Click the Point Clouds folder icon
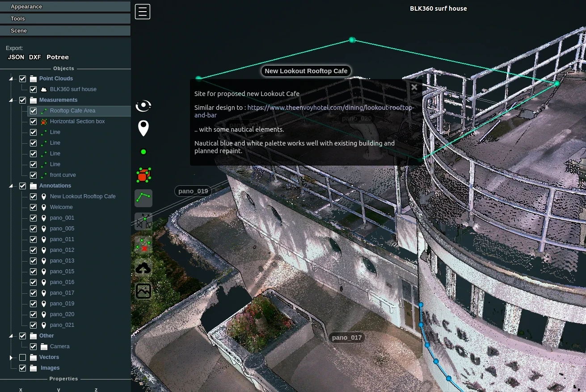The width and height of the screenshot is (586, 392). 33,79
